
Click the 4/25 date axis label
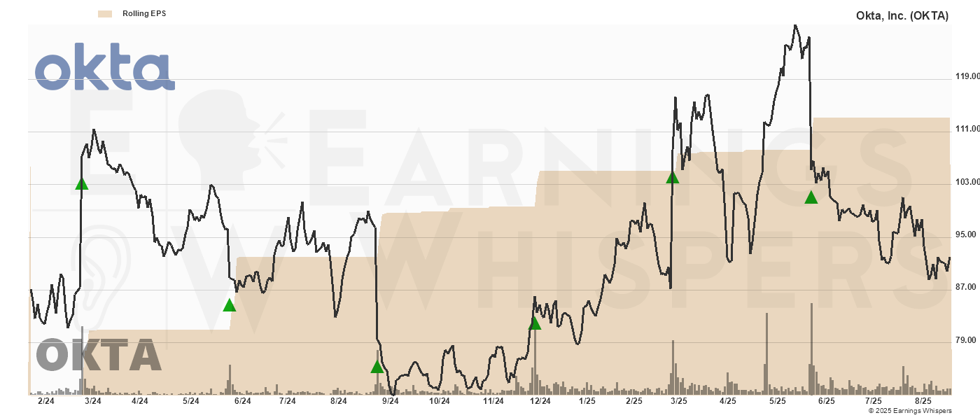728,401
